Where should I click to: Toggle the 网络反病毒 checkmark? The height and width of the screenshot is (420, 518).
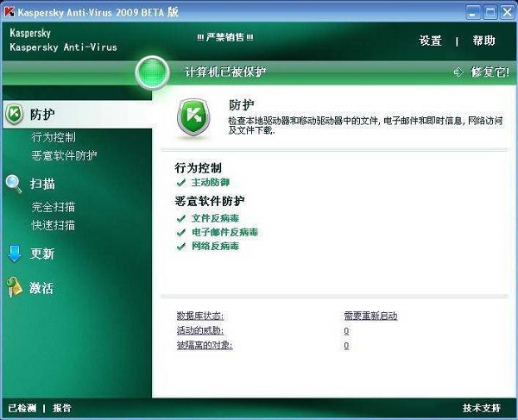[x=180, y=247]
